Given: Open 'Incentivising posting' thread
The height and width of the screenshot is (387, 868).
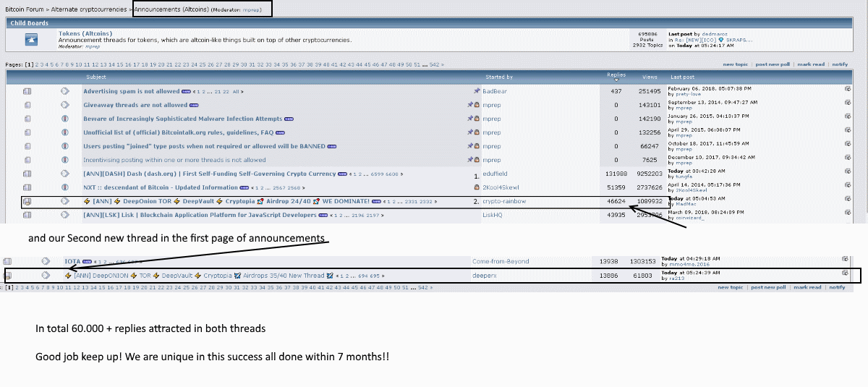Looking at the screenshot, I should 174,160.
